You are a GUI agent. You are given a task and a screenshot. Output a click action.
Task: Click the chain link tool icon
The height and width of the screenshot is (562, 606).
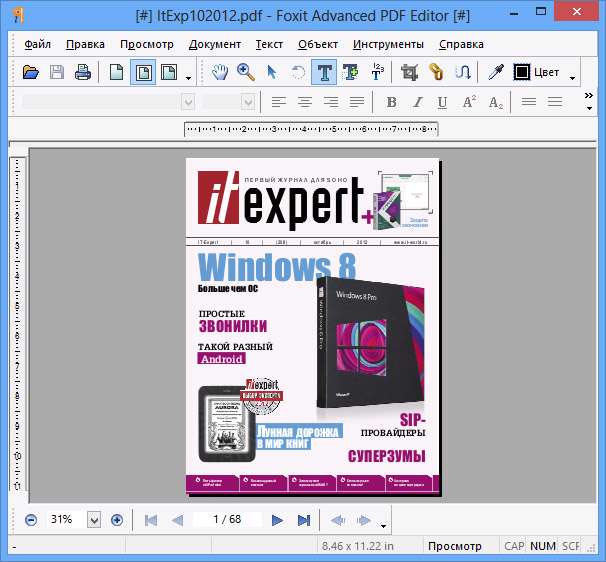tap(436, 72)
